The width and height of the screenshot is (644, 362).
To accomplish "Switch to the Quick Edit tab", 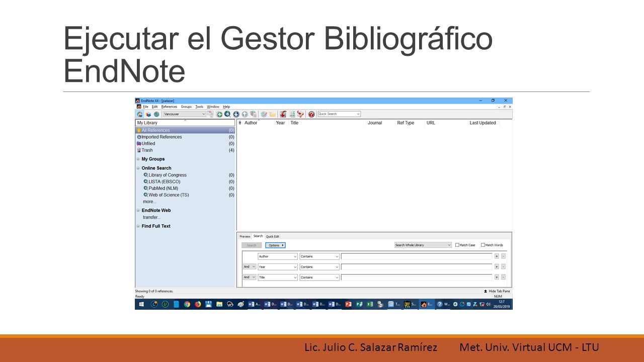I will coord(273,236).
